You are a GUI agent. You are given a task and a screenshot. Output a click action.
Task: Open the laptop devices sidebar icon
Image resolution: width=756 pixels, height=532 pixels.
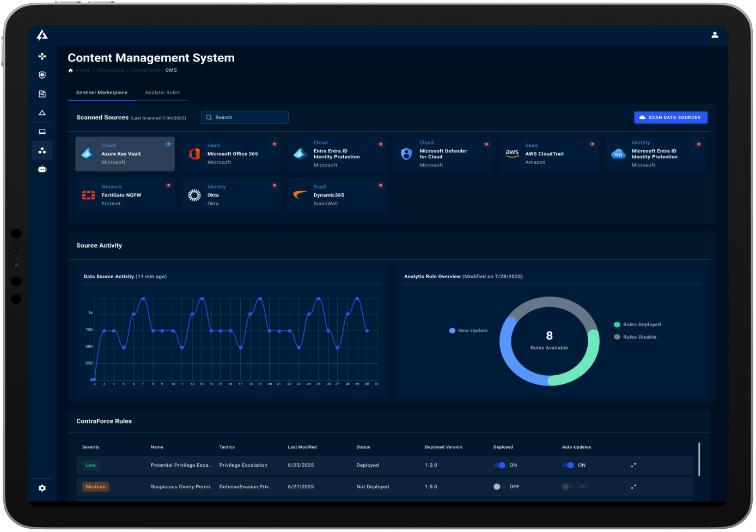click(42, 131)
